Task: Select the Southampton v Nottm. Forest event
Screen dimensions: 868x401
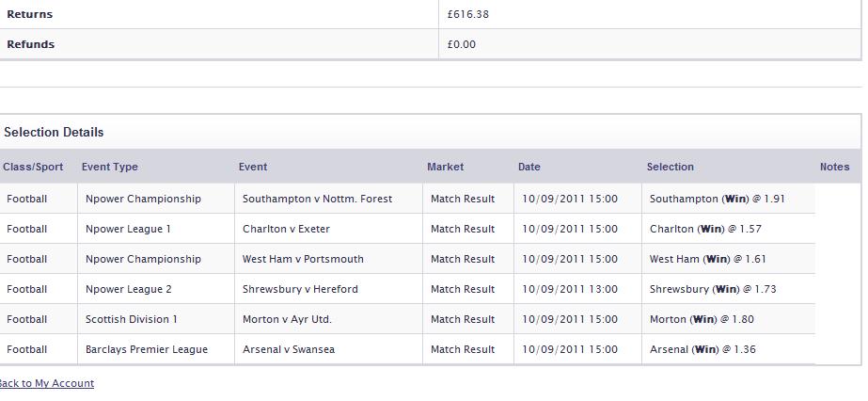Action: [317, 199]
